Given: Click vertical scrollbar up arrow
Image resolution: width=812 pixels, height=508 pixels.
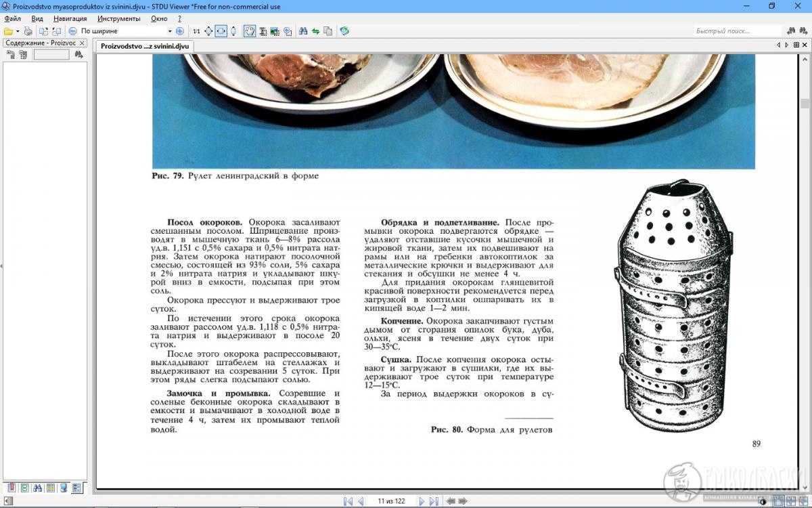Looking at the screenshot, I should [x=805, y=59].
